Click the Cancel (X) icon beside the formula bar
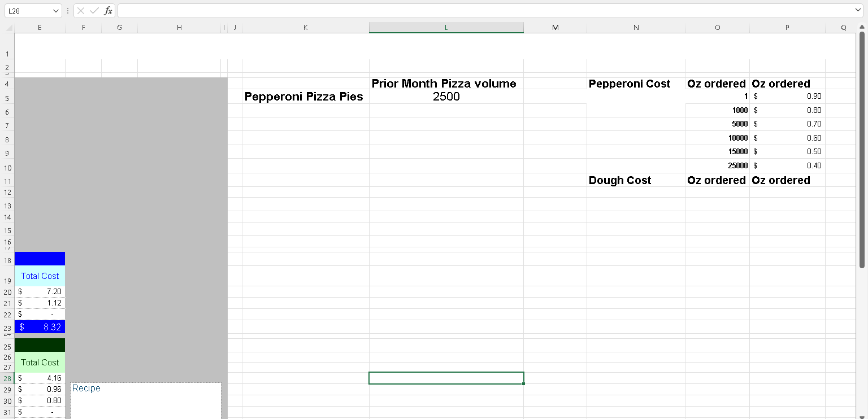 pyautogui.click(x=81, y=10)
